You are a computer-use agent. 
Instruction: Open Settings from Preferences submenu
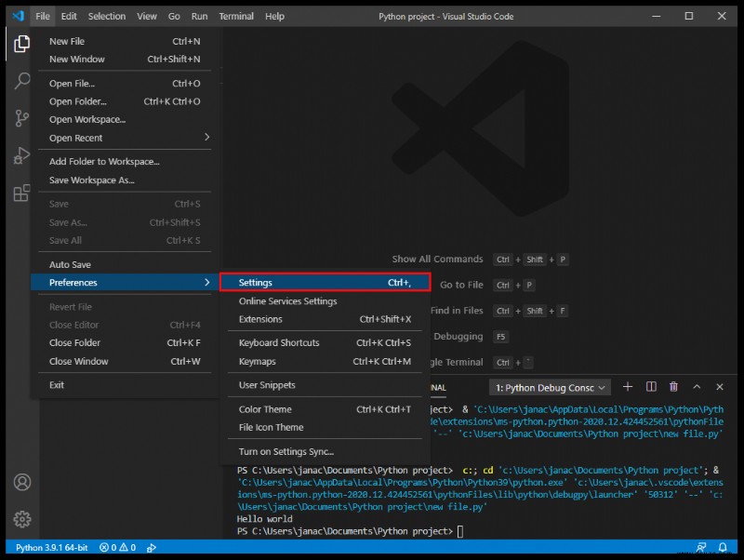point(325,283)
